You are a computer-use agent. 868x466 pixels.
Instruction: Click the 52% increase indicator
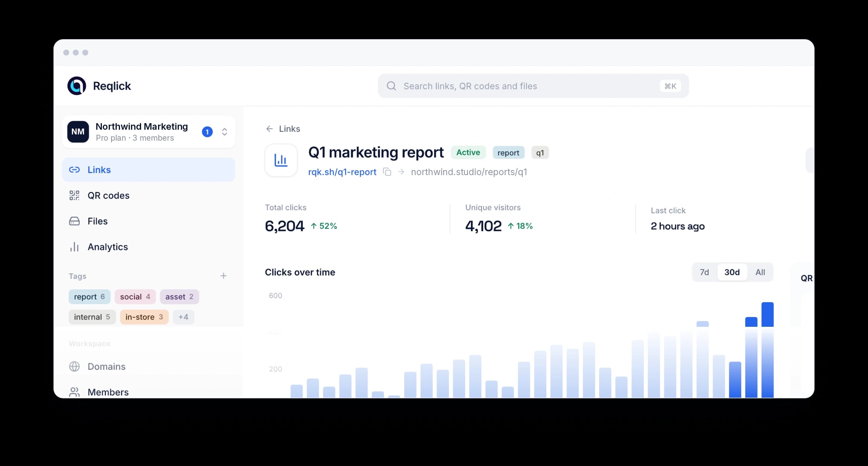323,226
